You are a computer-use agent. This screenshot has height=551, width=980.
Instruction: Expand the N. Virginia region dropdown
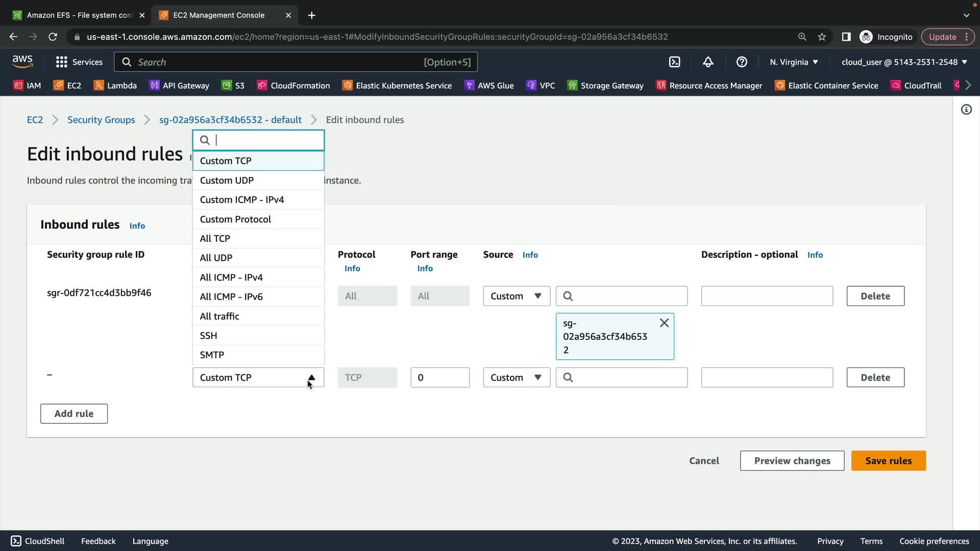[794, 62]
